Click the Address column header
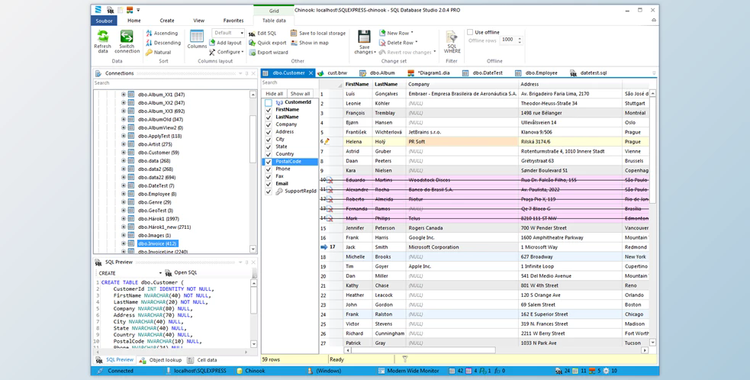 [x=570, y=84]
